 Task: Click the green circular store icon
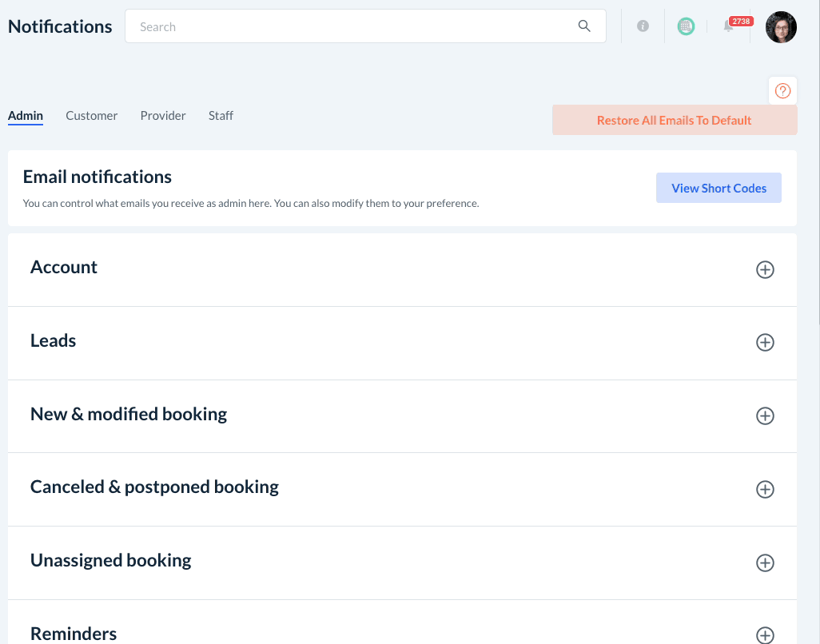686,26
